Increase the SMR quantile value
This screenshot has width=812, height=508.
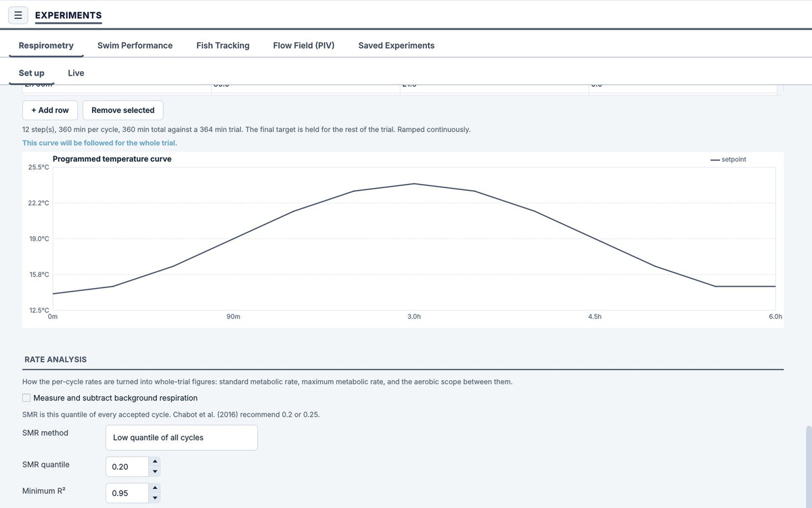coord(155,462)
